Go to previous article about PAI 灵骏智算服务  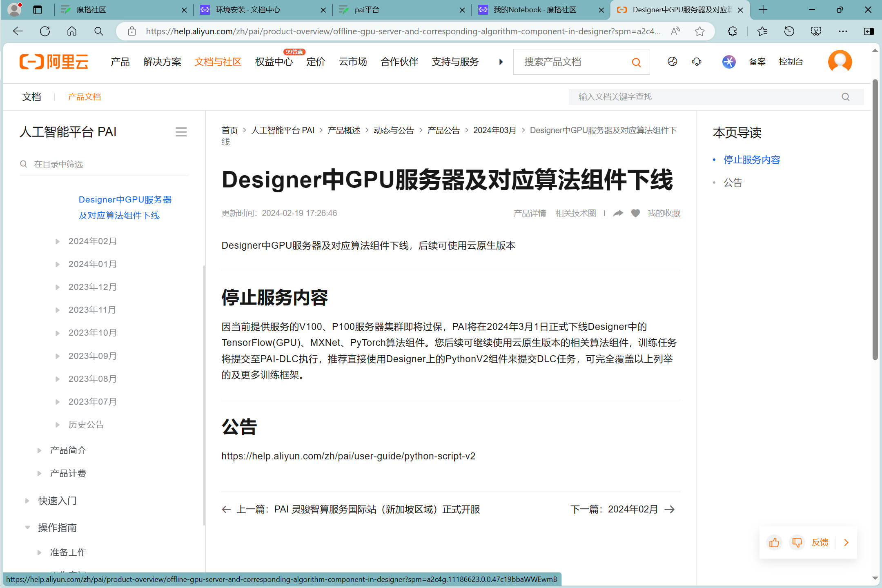tap(351, 509)
